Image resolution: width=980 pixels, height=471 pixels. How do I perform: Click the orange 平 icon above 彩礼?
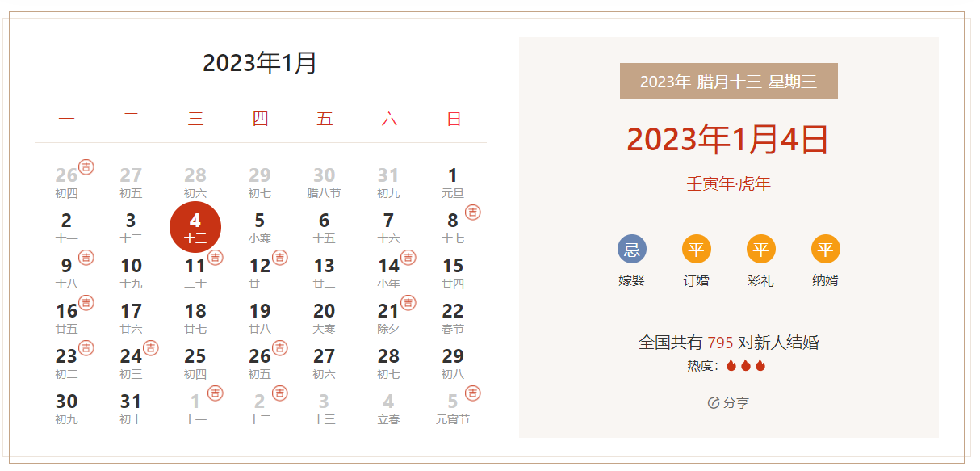coord(761,250)
